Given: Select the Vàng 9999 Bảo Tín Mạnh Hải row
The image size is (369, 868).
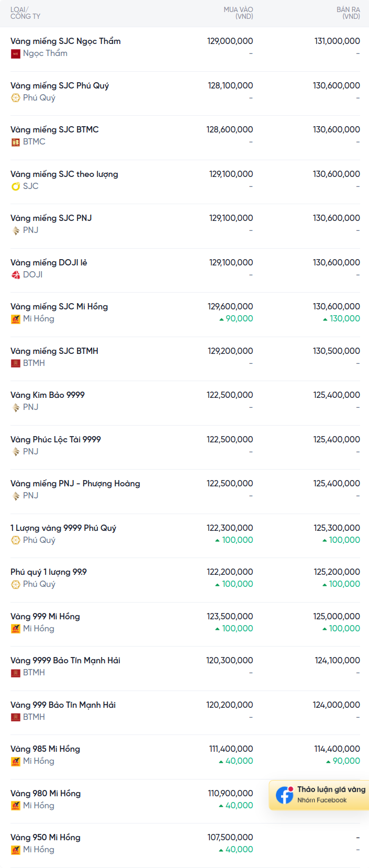Looking at the screenshot, I should 185,669.
